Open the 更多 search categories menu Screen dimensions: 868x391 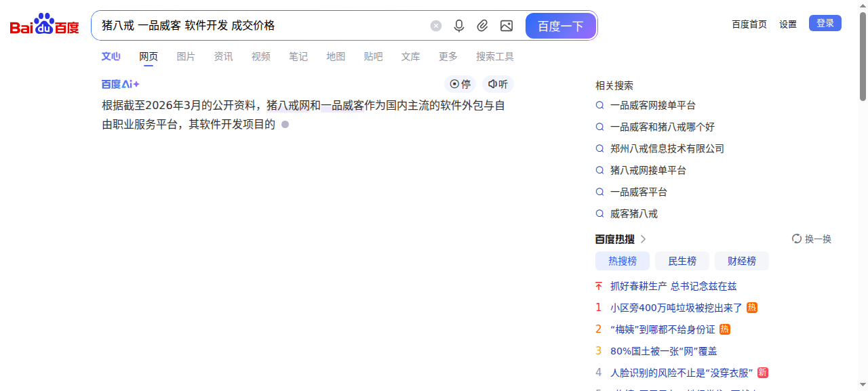(x=448, y=56)
